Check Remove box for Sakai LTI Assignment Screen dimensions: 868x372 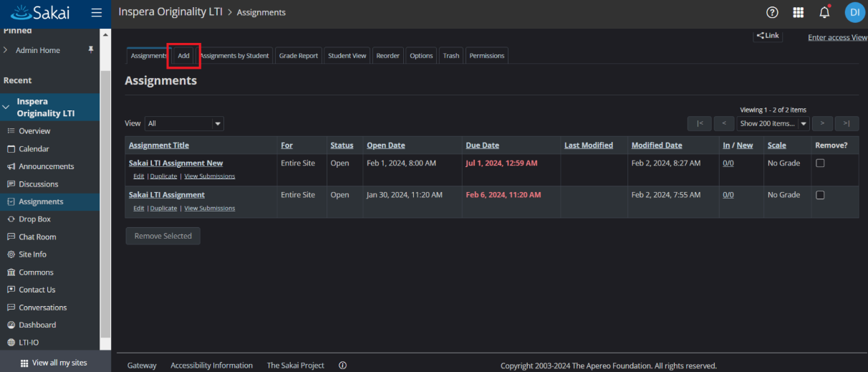tap(820, 195)
